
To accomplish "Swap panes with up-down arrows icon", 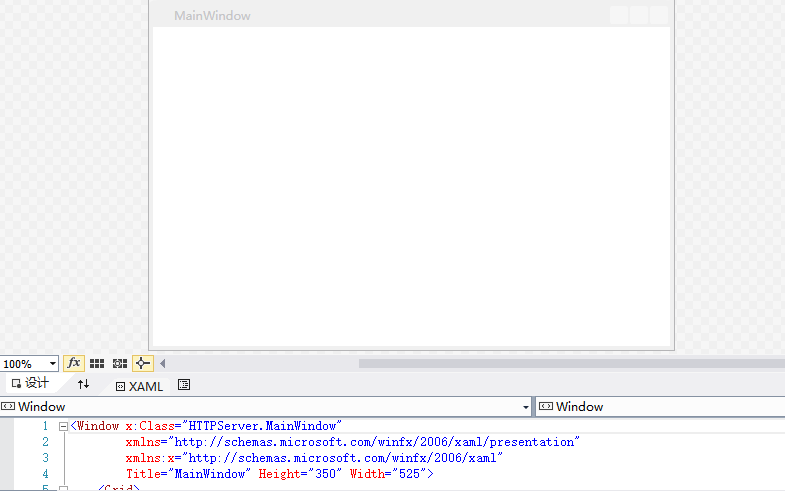I will pos(84,384).
